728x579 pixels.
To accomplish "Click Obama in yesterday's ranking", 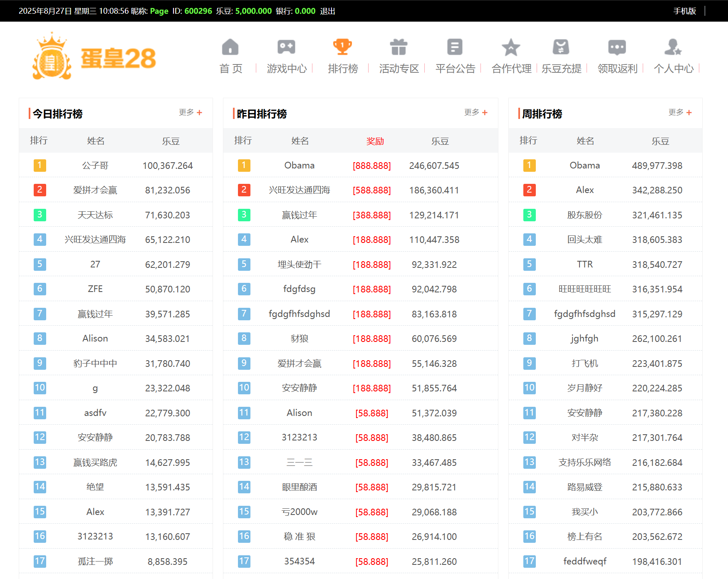I will (299, 166).
